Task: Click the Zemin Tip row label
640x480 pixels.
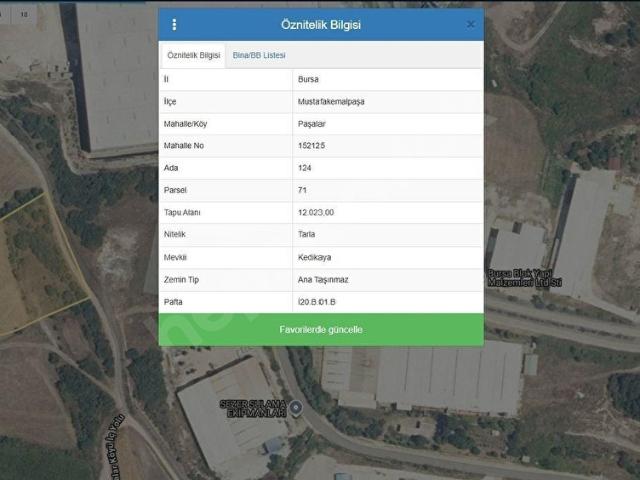Action: (181, 280)
